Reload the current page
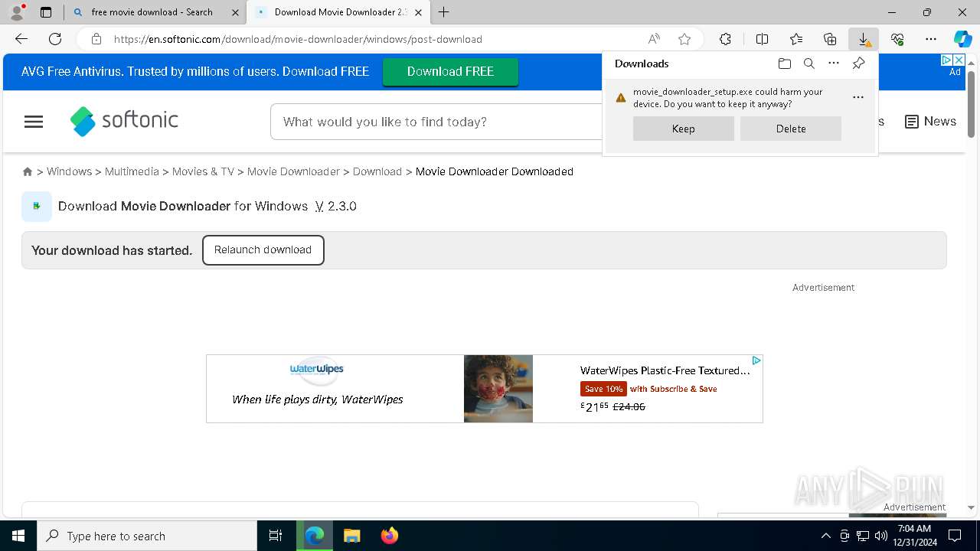980x551 pixels. tap(55, 39)
